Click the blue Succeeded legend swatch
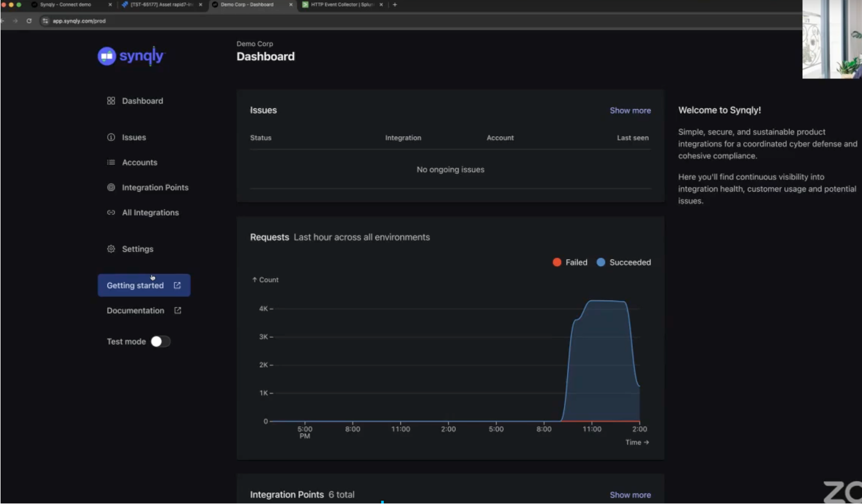This screenshot has width=862, height=504. (601, 262)
